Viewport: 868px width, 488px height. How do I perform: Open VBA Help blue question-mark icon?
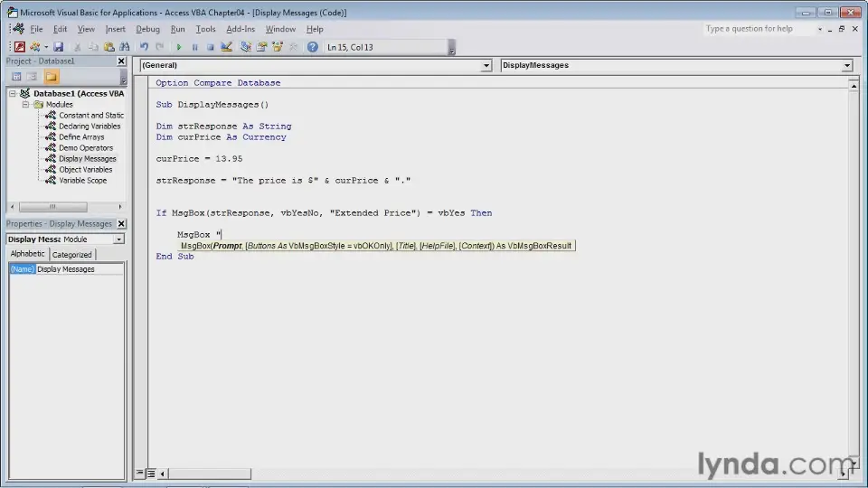point(313,47)
